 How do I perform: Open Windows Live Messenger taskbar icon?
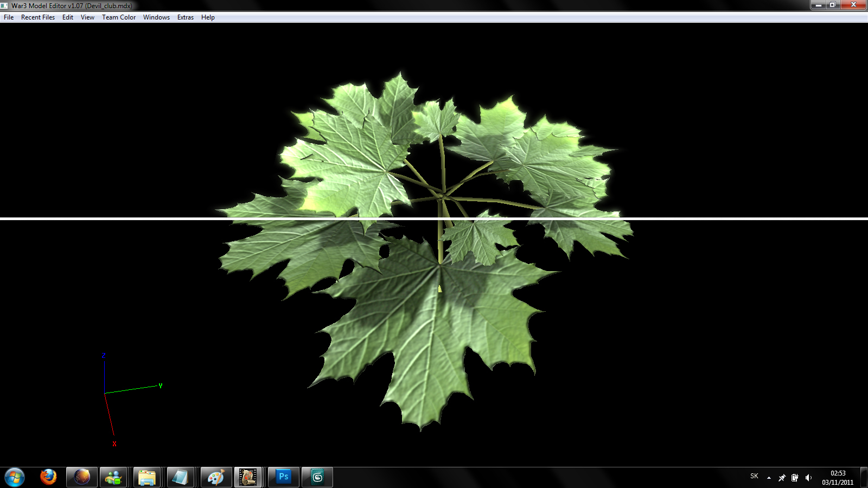[113, 477]
